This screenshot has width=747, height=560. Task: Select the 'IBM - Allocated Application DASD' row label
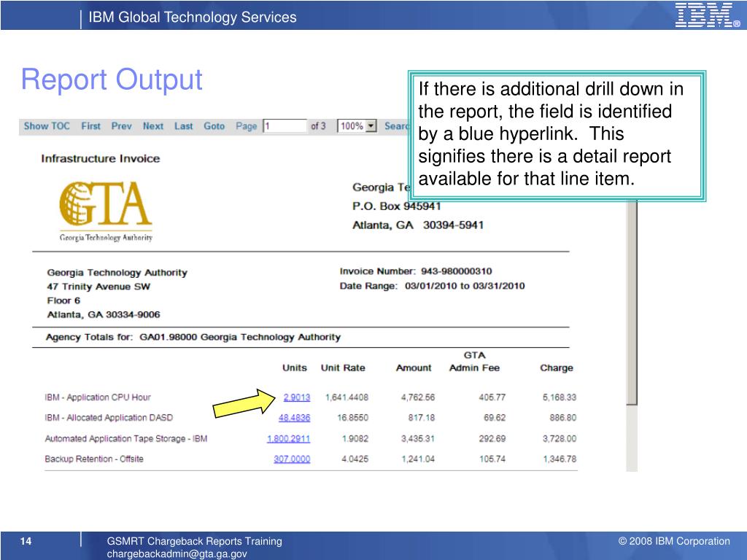109,418
